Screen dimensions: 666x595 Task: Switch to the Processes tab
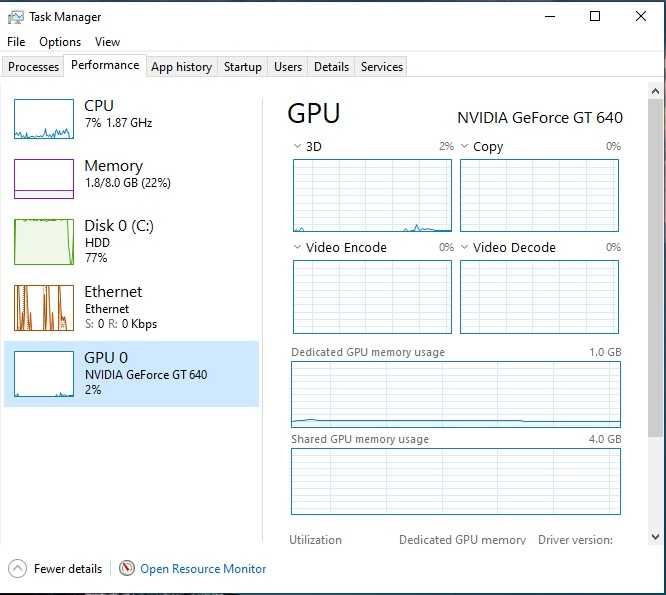(34, 67)
